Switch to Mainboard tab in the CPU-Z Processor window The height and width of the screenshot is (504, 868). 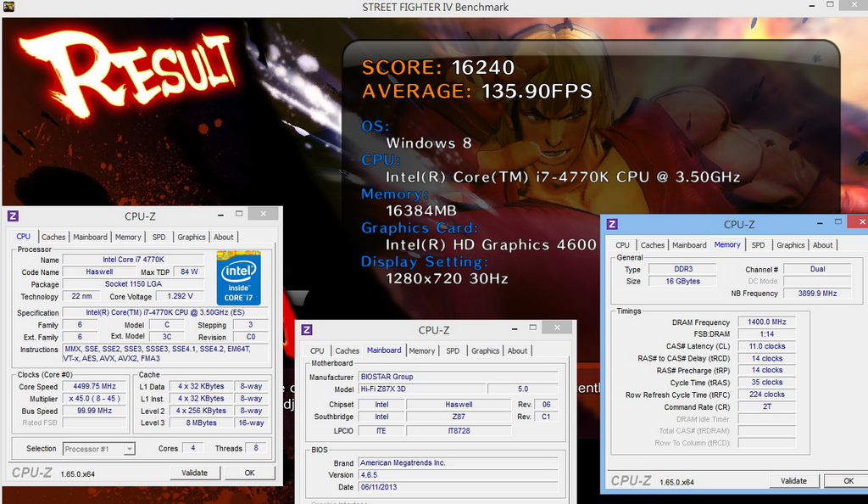[90, 237]
